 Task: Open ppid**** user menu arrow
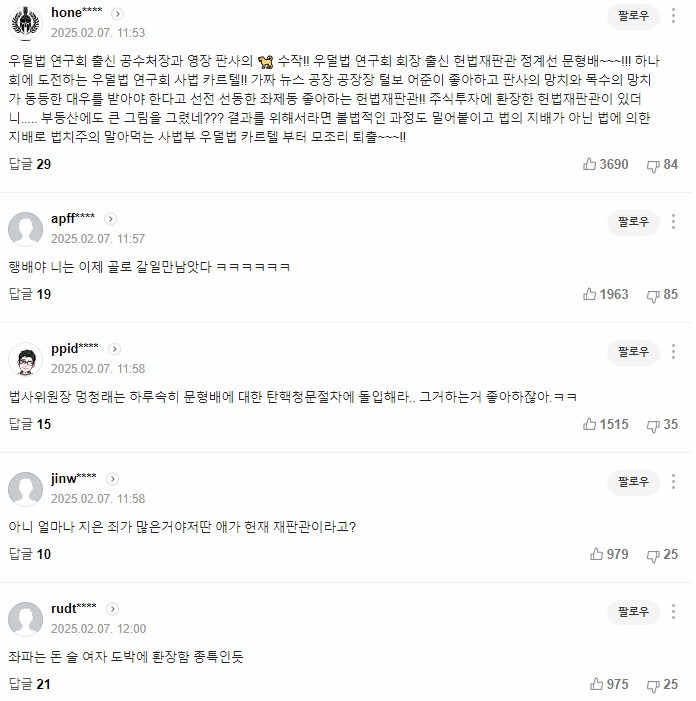[x=113, y=349]
